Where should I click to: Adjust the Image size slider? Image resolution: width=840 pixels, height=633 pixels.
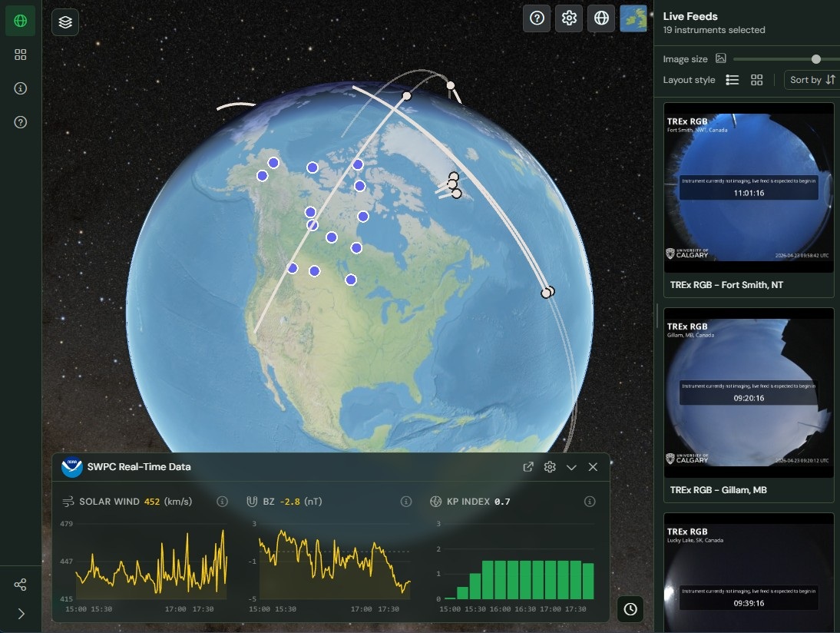pos(816,59)
